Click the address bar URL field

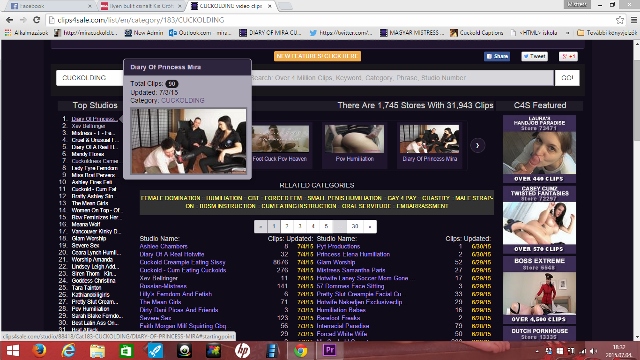click(331, 20)
